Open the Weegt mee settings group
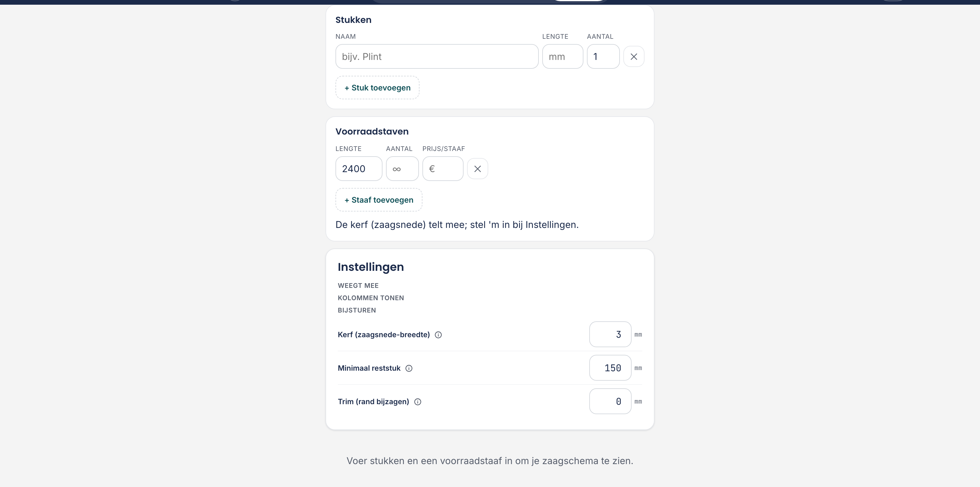980x487 pixels. point(358,285)
